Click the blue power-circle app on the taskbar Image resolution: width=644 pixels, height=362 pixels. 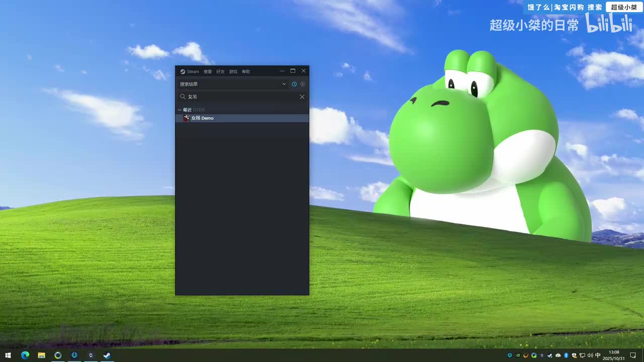pyautogui.click(x=74, y=355)
